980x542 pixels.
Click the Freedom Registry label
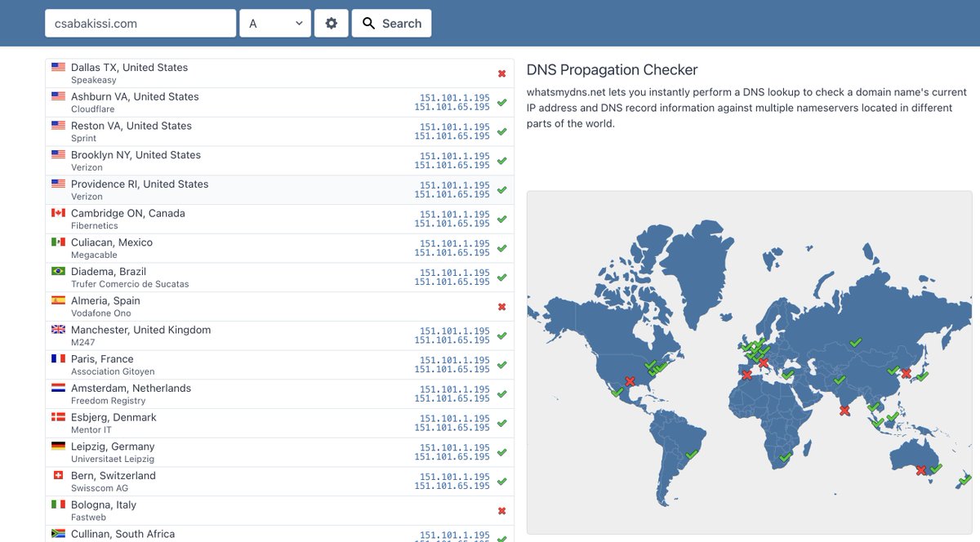tap(108, 401)
